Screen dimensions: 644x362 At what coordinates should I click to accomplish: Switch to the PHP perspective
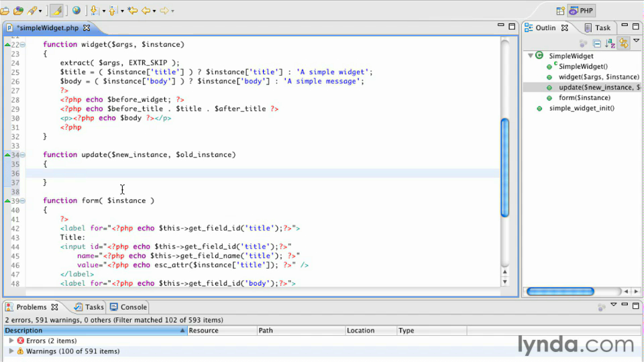point(582,11)
